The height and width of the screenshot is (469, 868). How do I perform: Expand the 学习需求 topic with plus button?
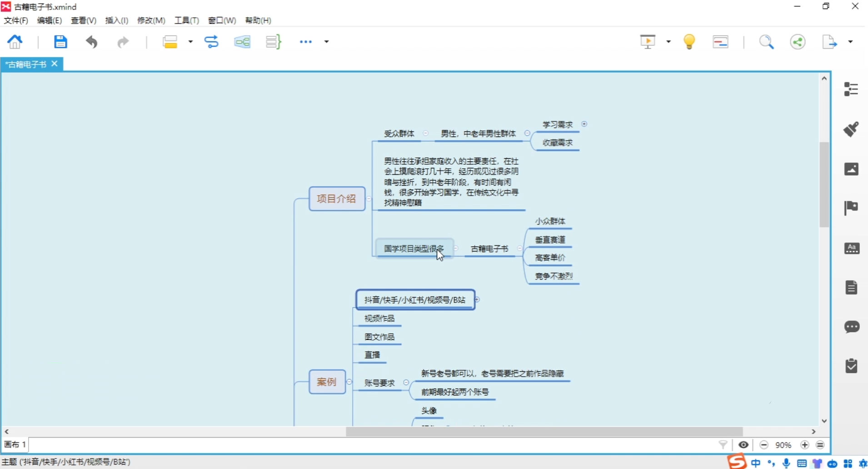click(584, 124)
